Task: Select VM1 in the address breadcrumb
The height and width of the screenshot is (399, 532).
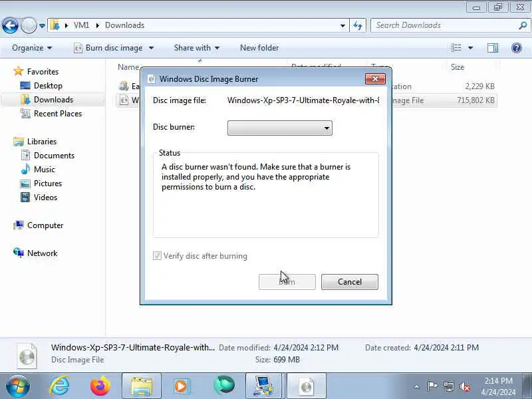Action: (x=81, y=25)
